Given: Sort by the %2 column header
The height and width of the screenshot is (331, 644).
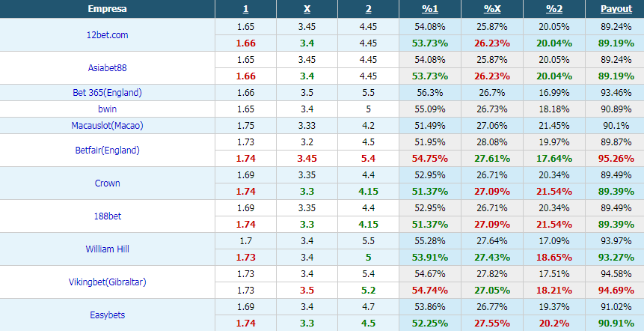Looking at the screenshot, I should 554,9.
